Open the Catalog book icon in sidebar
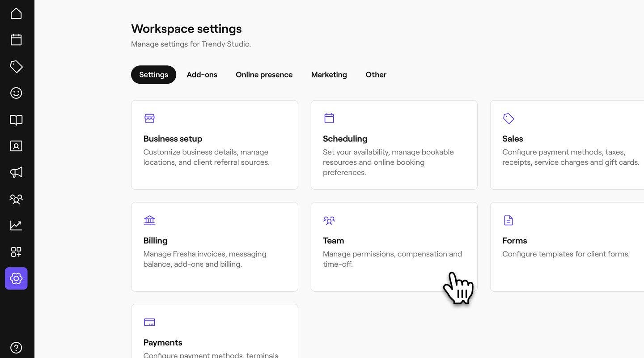 click(16, 120)
